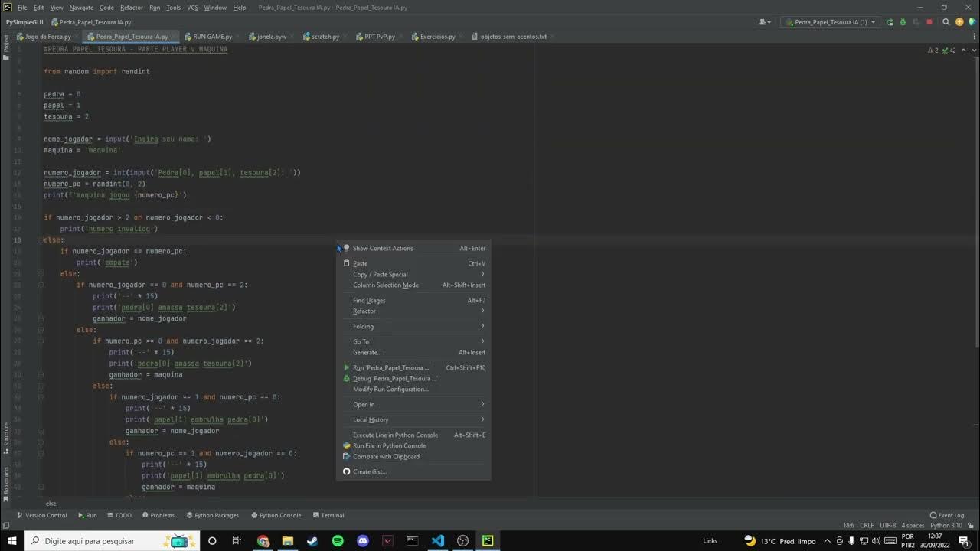Stop the running process with the red square
The width and height of the screenshot is (980, 551).
pyautogui.click(x=929, y=22)
